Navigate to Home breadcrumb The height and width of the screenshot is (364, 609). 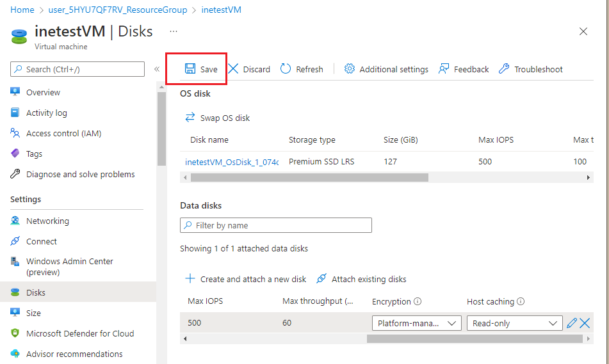click(x=22, y=10)
